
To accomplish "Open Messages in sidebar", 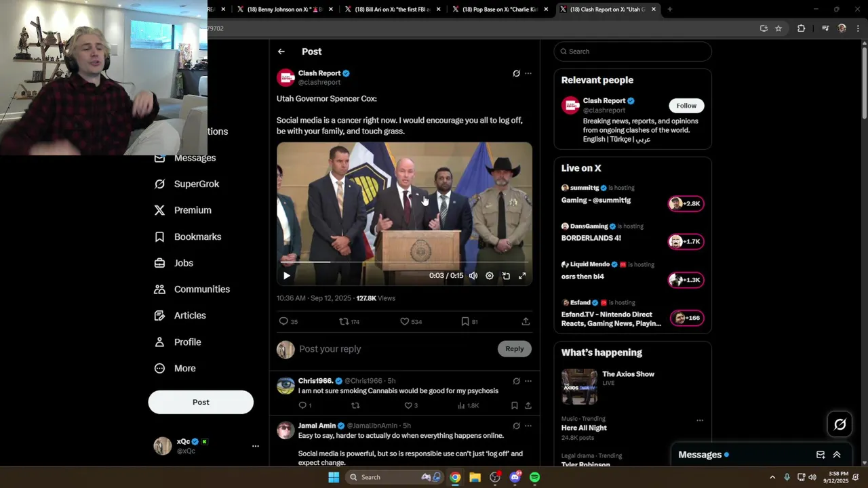I will click(x=185, y=158).
